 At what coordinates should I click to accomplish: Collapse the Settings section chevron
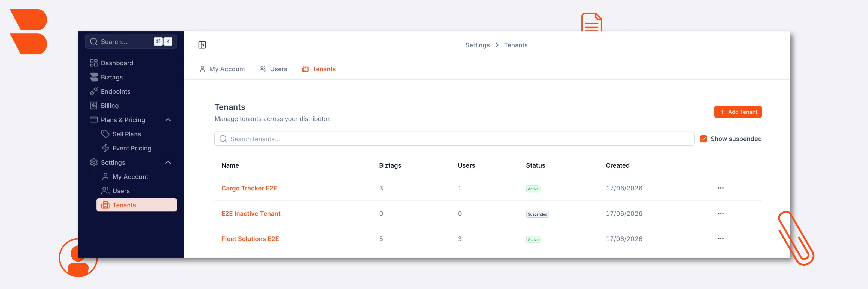click(x=168, y=162)
